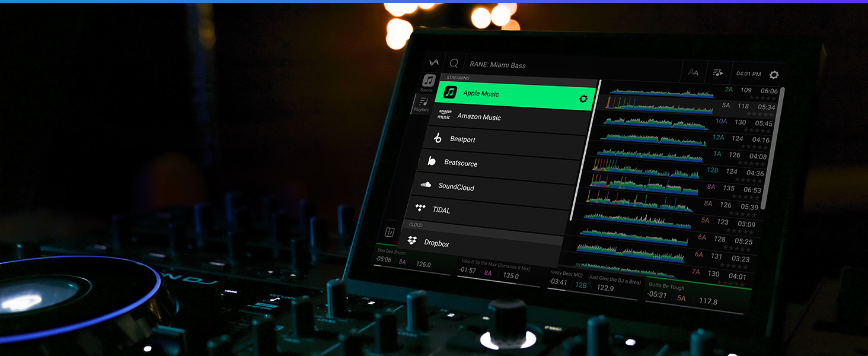Open the top-right settings gear

774,75
